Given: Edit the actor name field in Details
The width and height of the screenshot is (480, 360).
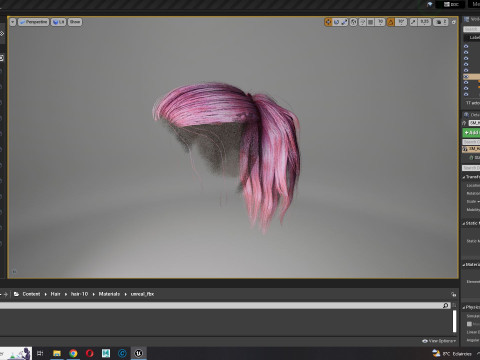Looking at the screenshot, I should point(474,123).
